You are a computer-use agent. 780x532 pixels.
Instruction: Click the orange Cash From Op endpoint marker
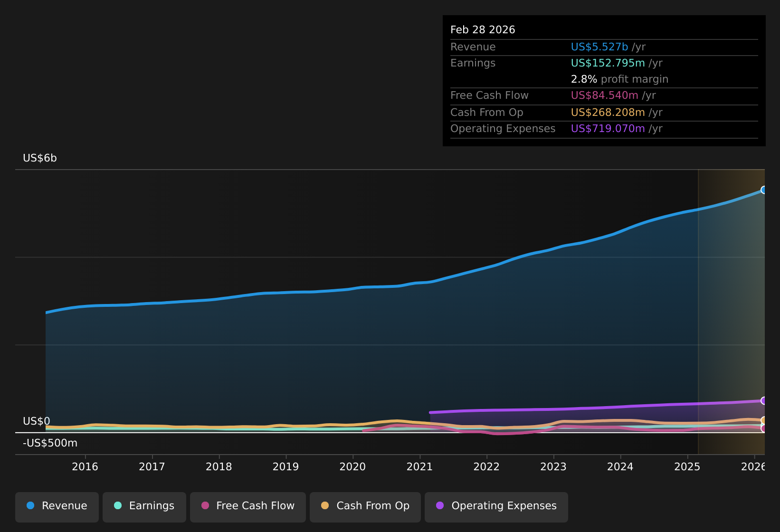pos(764,420)
